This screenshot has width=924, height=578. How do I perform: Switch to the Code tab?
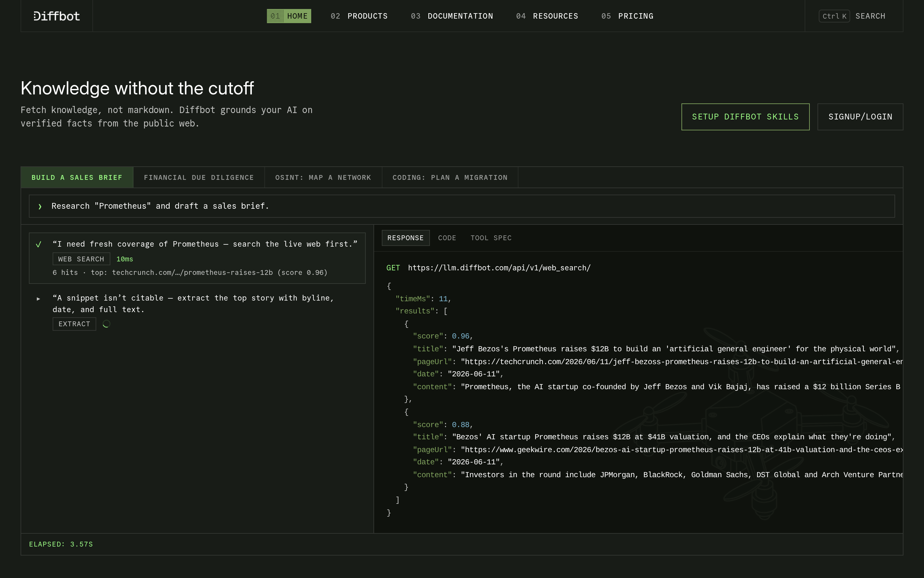tap(447, 238)
